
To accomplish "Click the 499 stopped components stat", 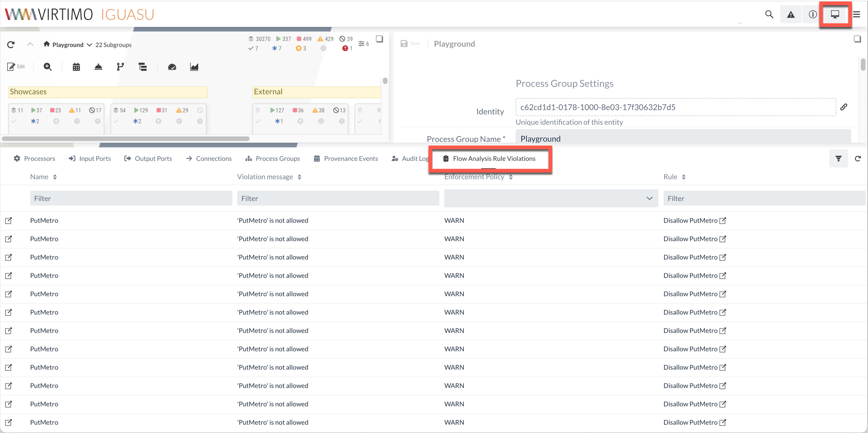I will tap(304, 39).
